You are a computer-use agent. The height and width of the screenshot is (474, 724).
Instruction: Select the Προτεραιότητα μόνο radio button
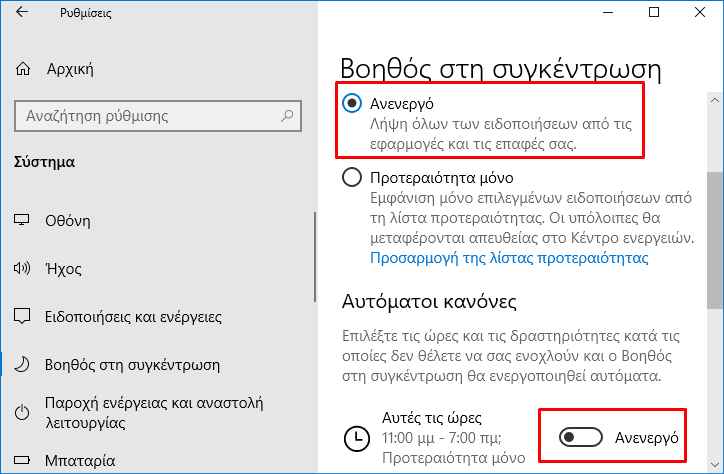[x=352, y=177]
